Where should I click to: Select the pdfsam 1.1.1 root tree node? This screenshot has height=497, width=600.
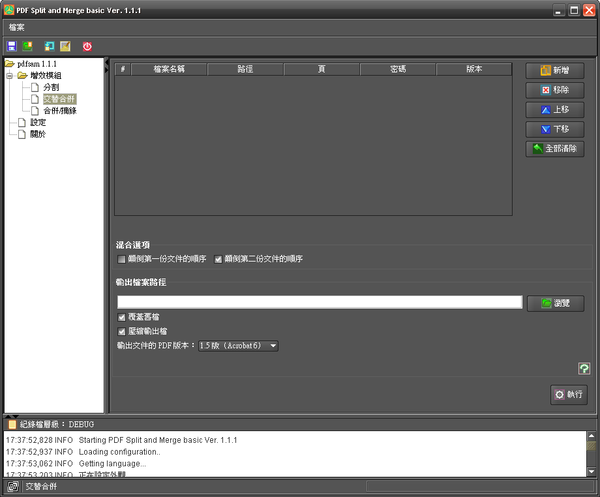(x=37, y=64)
